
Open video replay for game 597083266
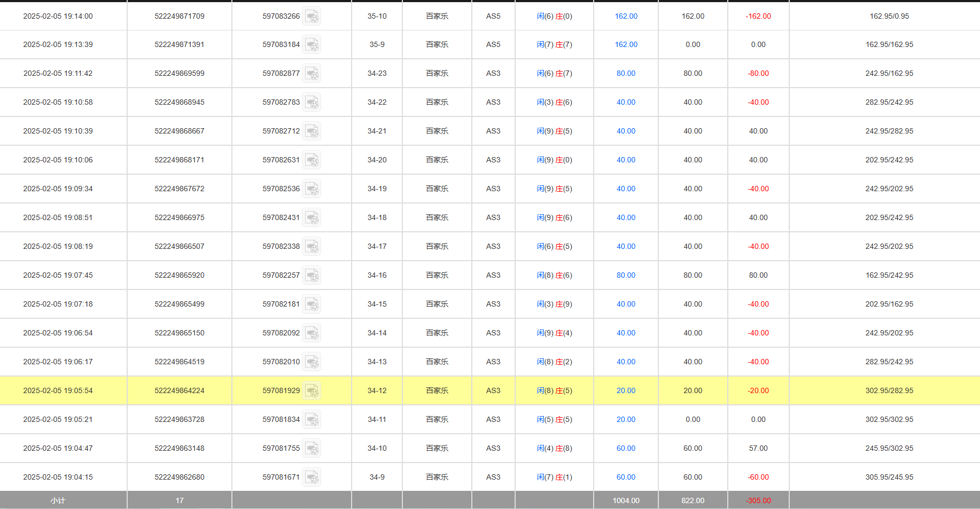(313, 16)
